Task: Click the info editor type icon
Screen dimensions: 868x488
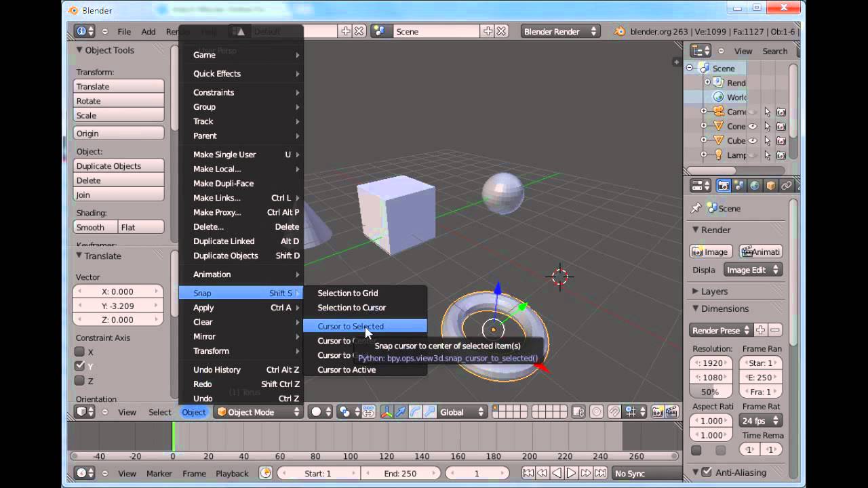Action: (84, 31)
